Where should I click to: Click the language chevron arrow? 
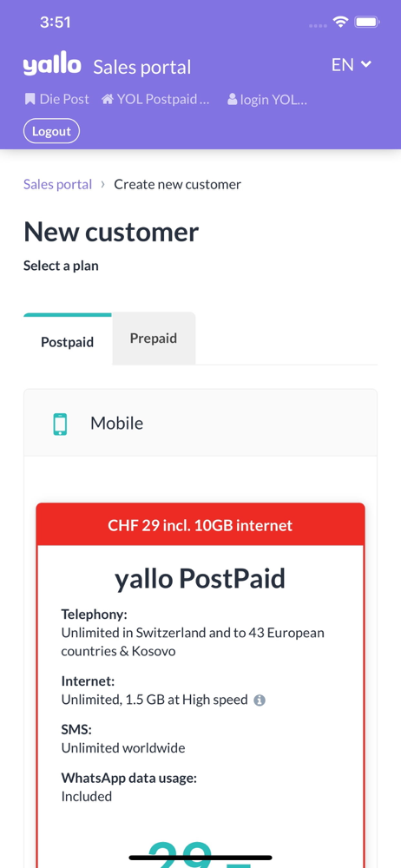[365, 64]
